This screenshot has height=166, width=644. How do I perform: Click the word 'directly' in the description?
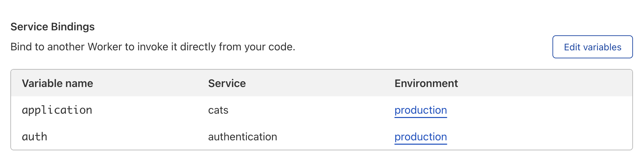[x=198, y=47]
